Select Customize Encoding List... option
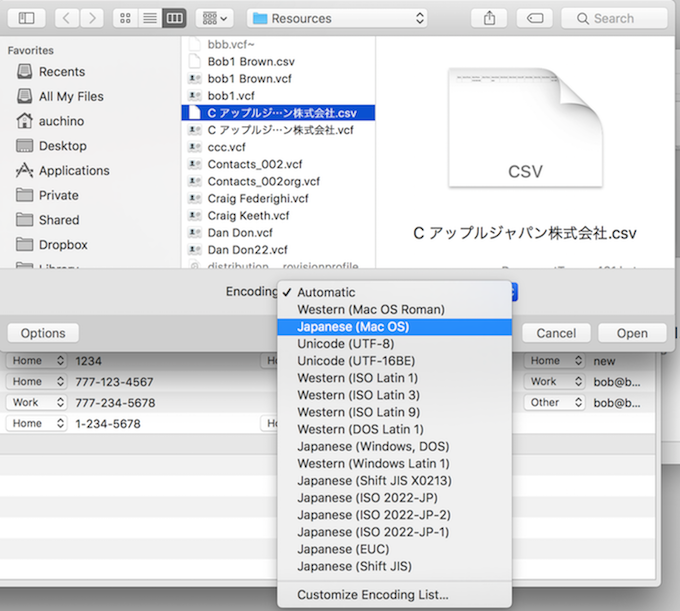This screenshot has height=611, width=680. 373,595
